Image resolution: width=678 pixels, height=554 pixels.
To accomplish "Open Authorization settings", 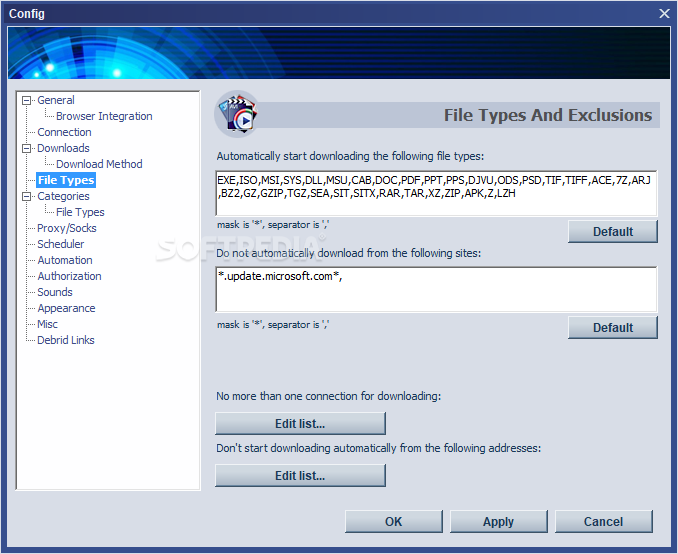I will point(69,276).
